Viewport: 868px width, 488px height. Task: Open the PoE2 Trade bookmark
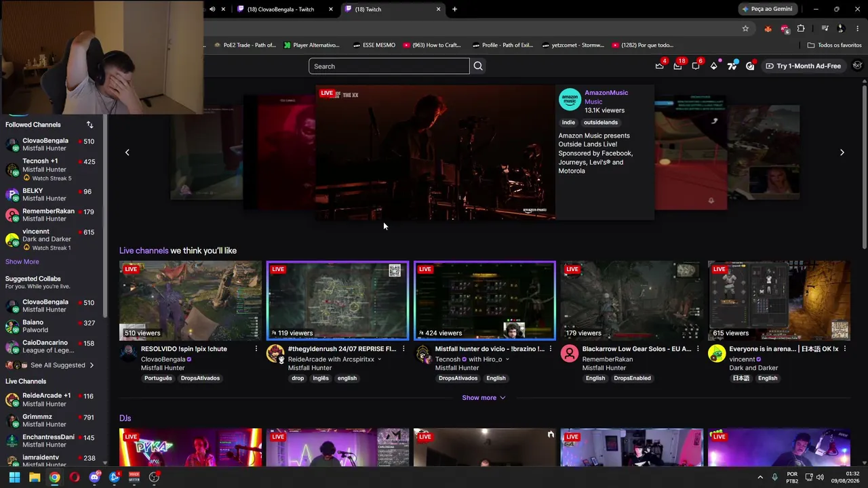pos(245,45)
